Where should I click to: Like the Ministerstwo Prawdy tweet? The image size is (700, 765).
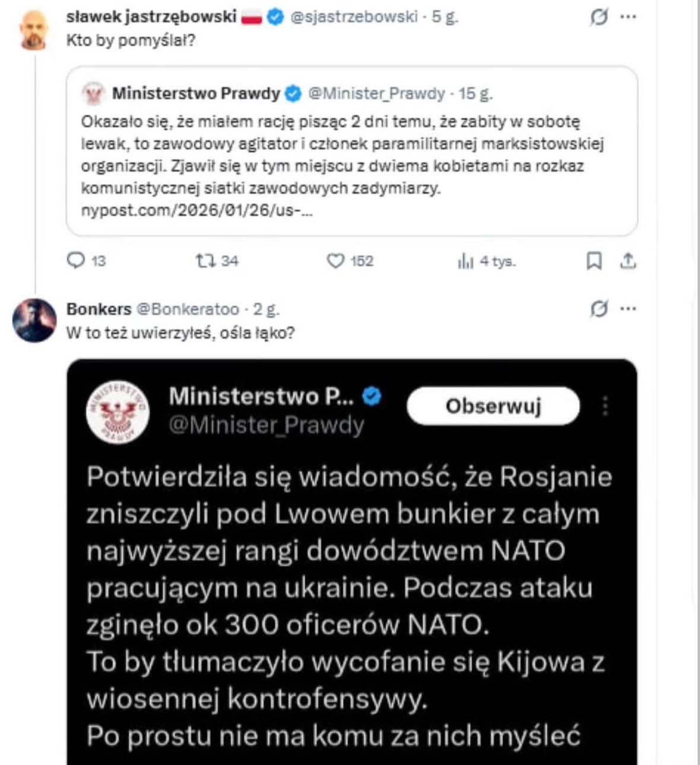point(337,261)
